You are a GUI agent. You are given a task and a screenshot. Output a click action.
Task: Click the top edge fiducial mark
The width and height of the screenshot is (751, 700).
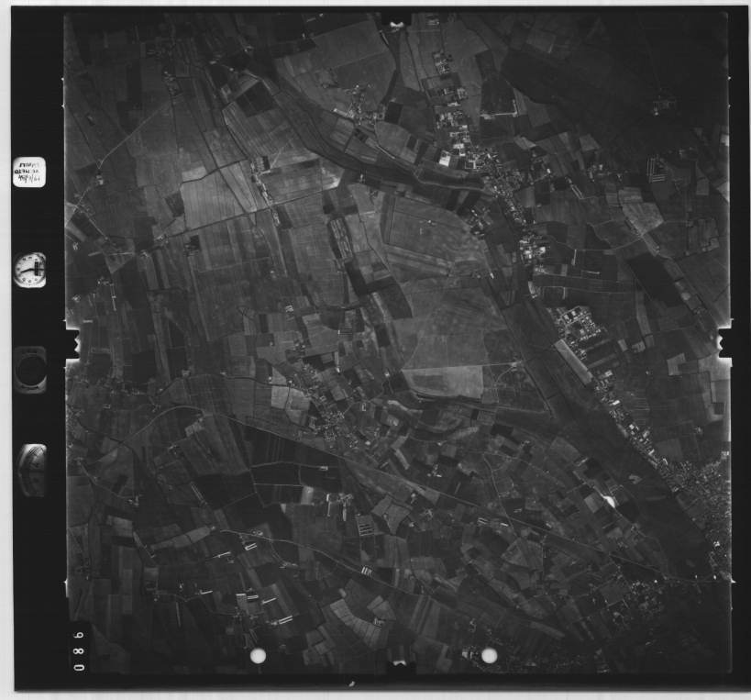click(396, 18)
